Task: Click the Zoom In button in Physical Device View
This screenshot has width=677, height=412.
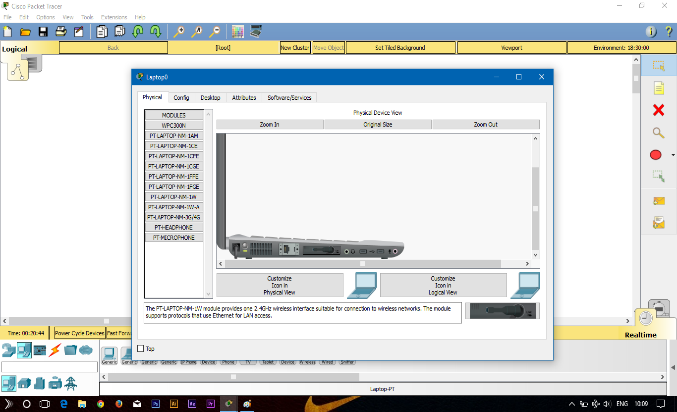Action: [269, 124]
